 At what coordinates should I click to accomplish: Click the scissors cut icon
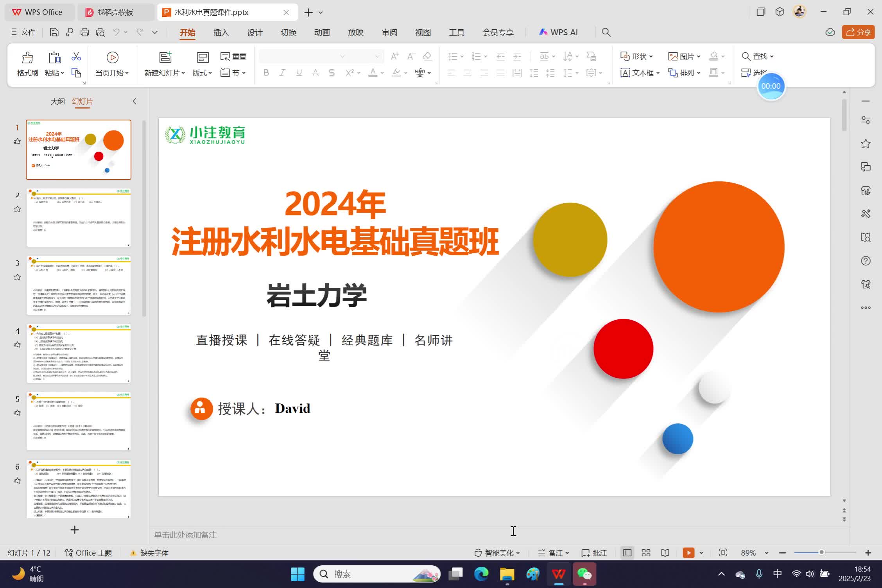tap(76, 57)
